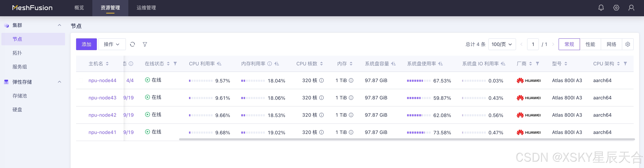
Task: Click the 弹性存储 storage icon in sidebar
Action: (7, 82)
